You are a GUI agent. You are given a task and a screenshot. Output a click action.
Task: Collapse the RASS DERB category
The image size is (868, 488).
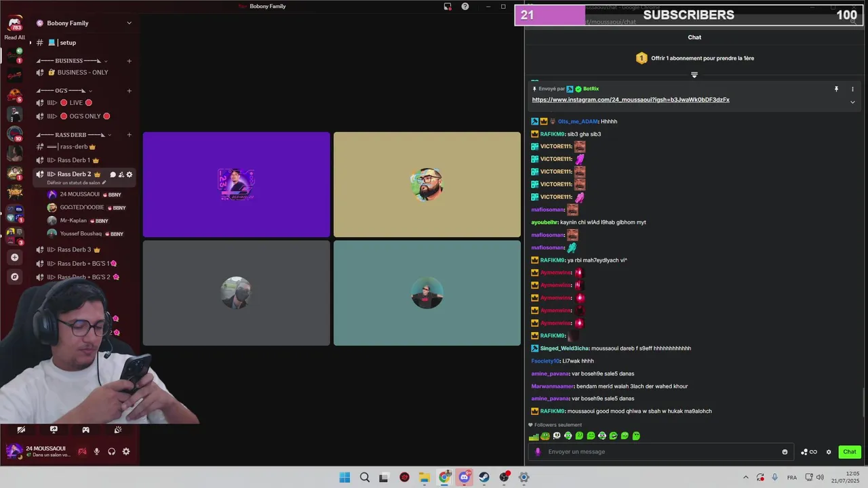[75, 135]
